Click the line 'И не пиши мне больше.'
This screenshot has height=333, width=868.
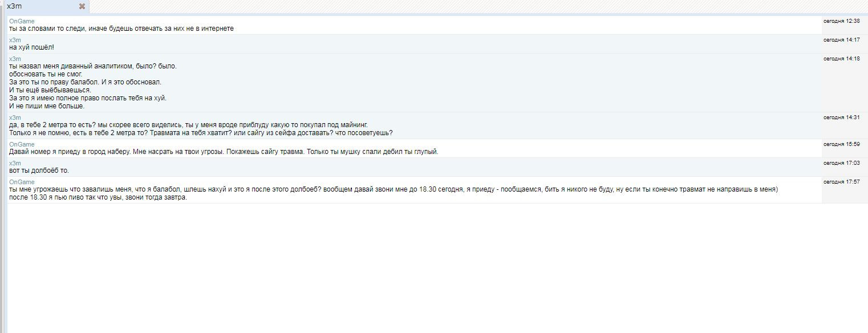click(x=47, y=106)
